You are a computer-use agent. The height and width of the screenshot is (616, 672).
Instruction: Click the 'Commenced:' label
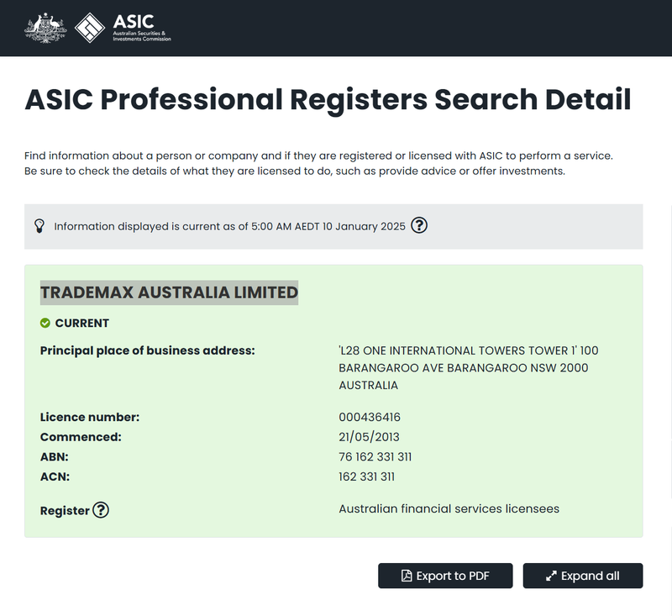click(81, 437)
